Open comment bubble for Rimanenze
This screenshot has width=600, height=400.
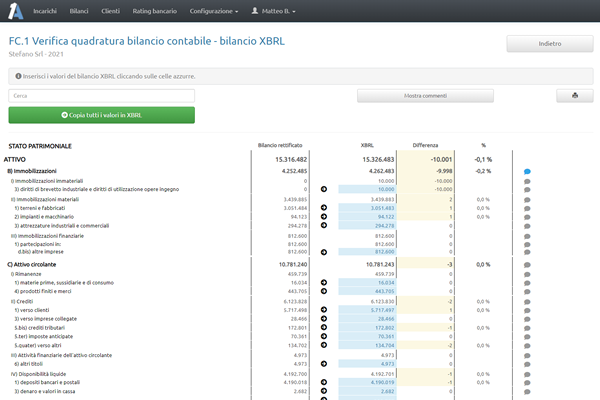point(527,274)
